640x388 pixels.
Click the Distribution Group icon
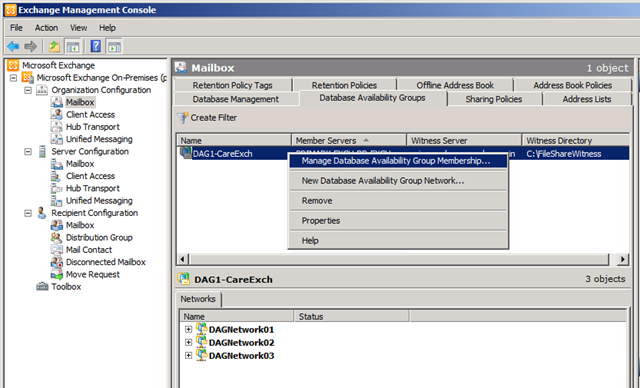coord(57,237)
